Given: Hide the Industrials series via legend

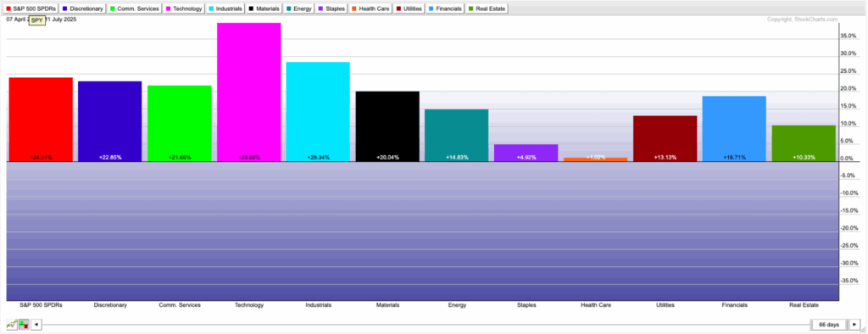Looking at the screenshot, I should [225, 8].
